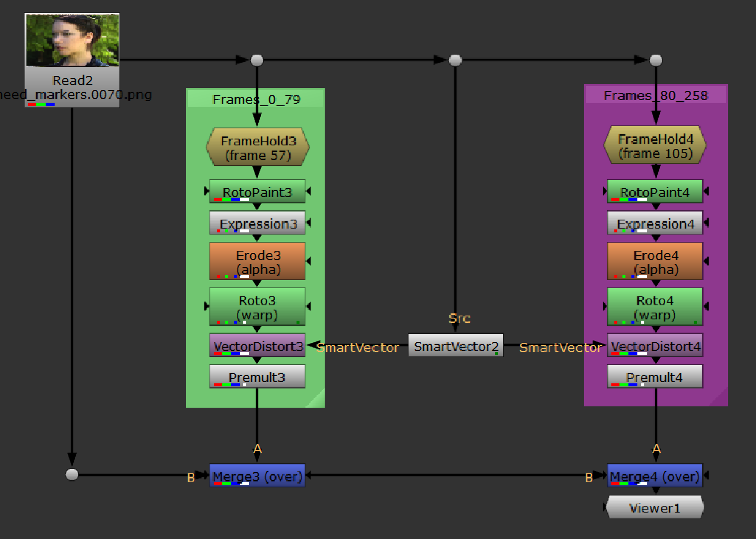This screenshot has height=539, width=756.
Task: Click the SmartVector2 node
Action: point(455,345)
